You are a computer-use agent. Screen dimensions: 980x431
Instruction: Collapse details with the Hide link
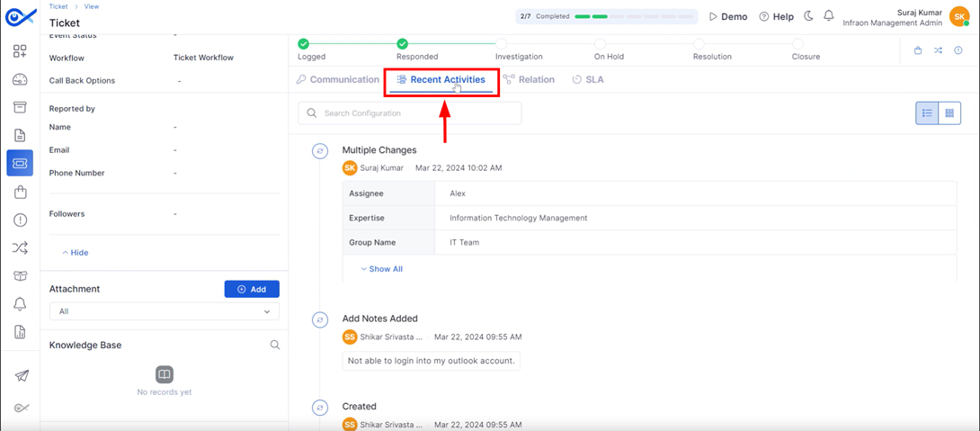coord(75,253)
